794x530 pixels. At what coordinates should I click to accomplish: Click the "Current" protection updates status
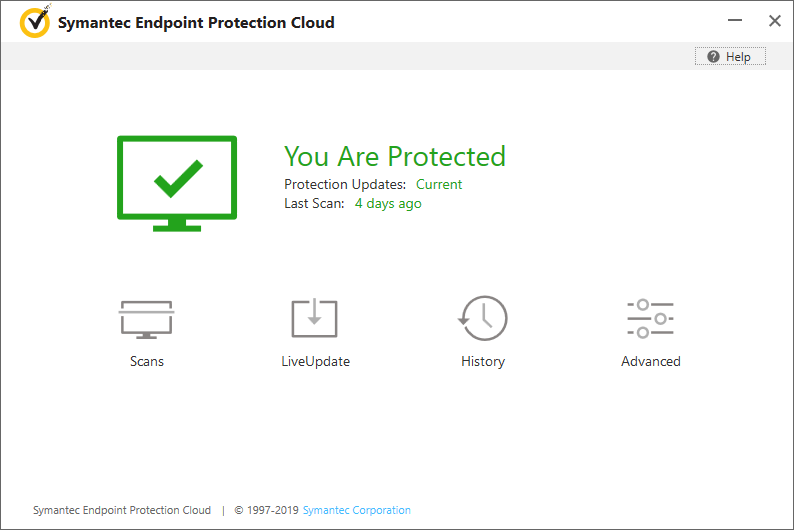pos(439,184)
